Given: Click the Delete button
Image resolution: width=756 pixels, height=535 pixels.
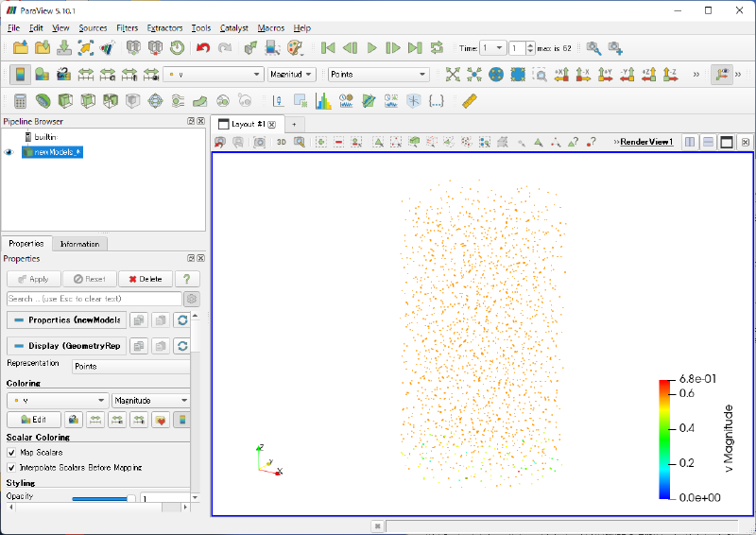Looking at the screenshot, I should click(146, 279).
